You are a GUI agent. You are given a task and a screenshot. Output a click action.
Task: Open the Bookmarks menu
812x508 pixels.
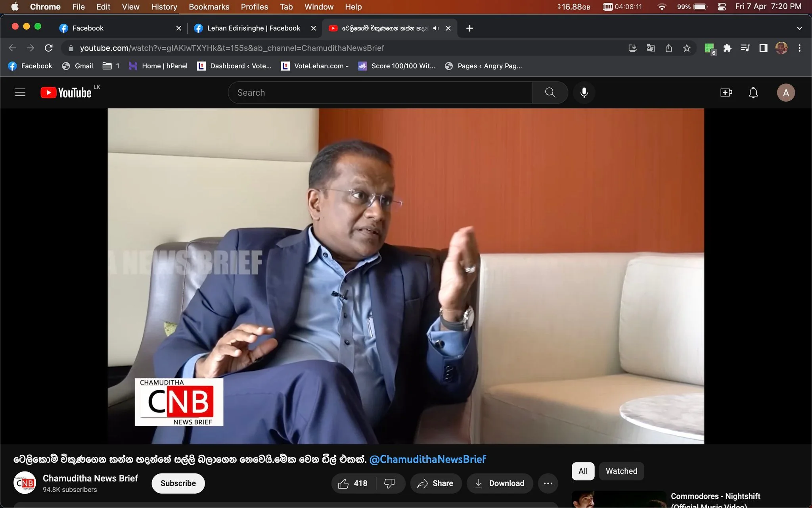tap(209, 7)
